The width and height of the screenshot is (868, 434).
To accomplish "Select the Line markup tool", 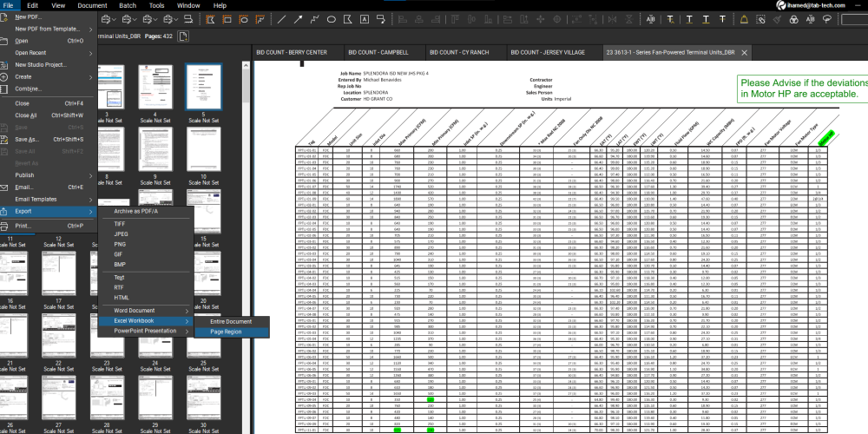I will click(x=282, y=19).
